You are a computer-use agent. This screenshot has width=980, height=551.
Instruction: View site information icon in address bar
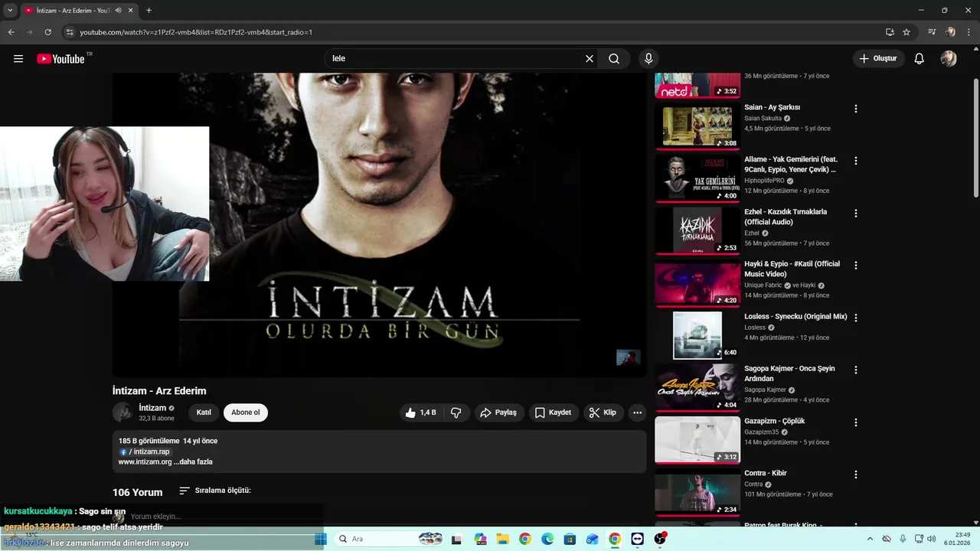pyautogui.click(x=70, y=32)
